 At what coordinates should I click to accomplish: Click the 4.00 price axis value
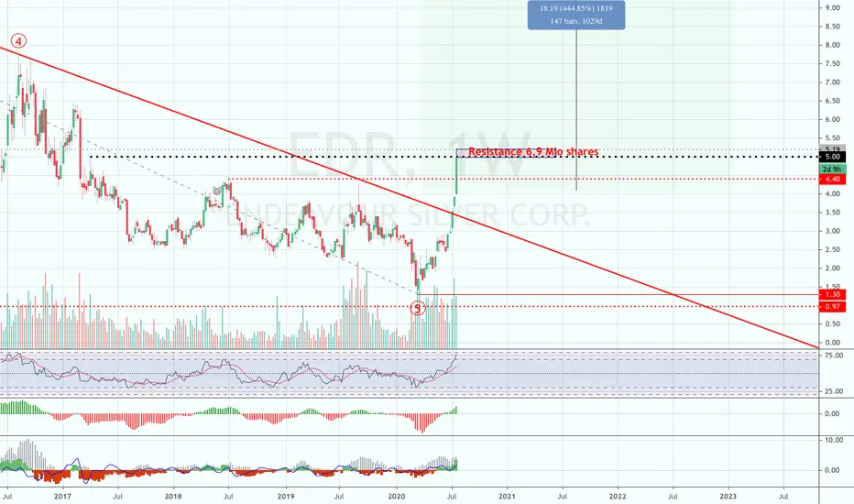(832, 194)
